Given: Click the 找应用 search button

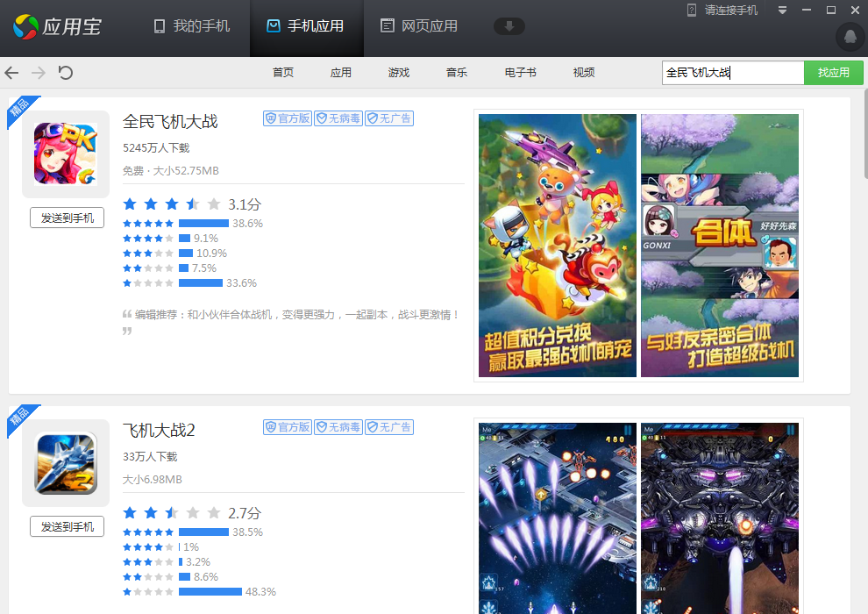Looking at the screenshot, I should tap(833, 73).
